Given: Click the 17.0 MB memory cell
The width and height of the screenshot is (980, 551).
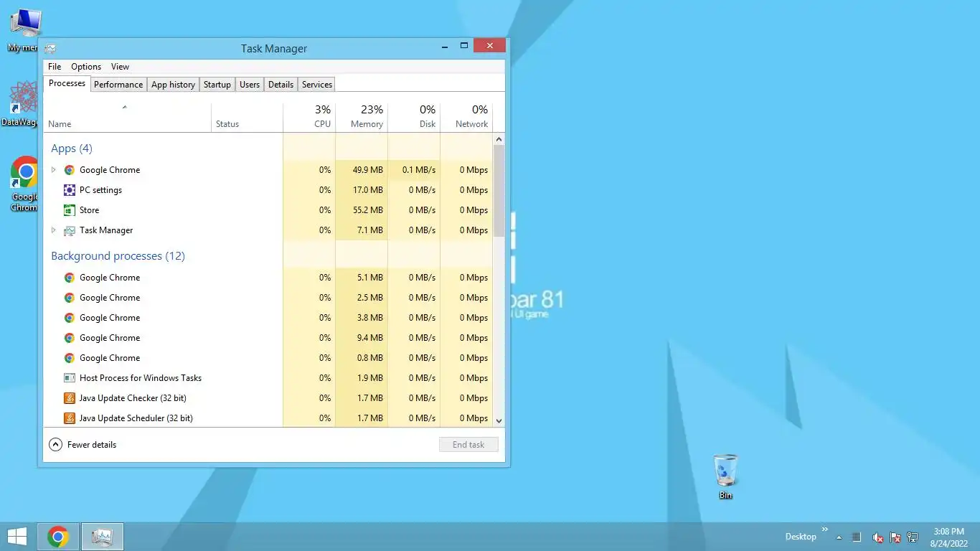Looking at the screenshot, I should click(362, 190).
